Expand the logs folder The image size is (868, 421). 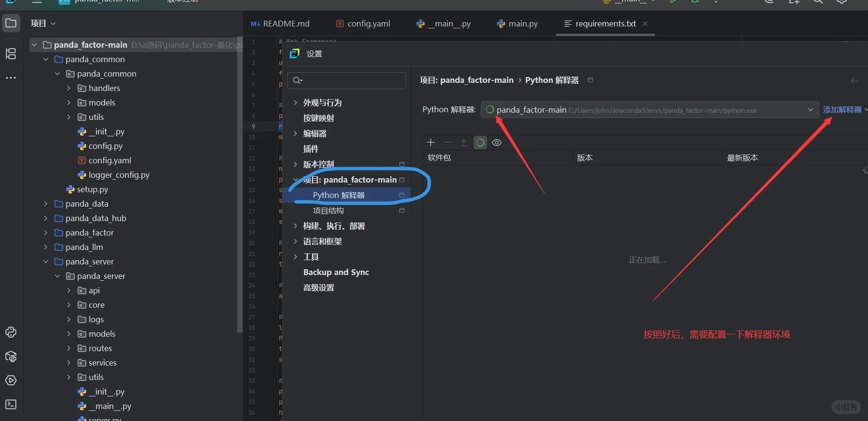tap(69, 319)
